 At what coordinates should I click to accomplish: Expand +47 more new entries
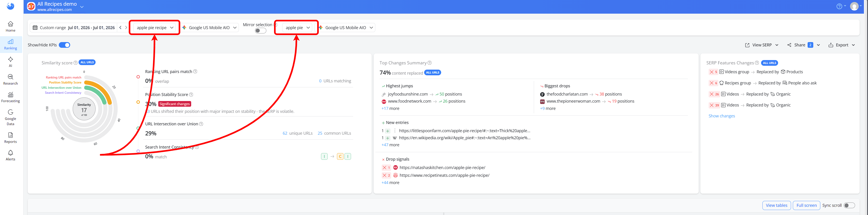390,145
